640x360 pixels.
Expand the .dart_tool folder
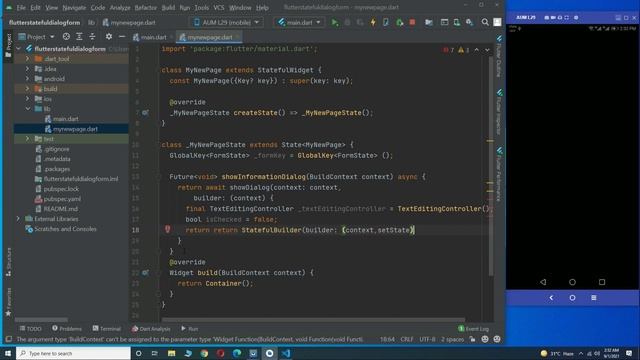coord(27,59)
